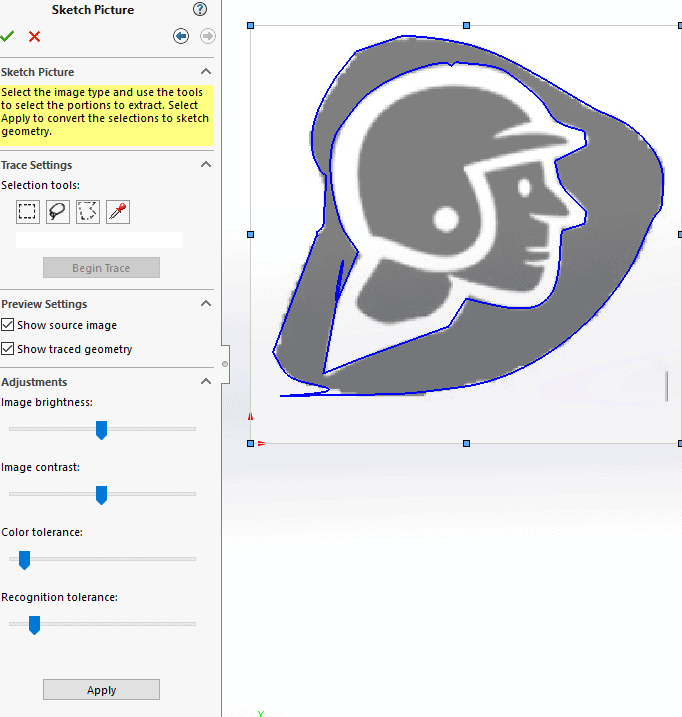
Task: Select the freehand lasso selection tool
Action: [58, 212]
